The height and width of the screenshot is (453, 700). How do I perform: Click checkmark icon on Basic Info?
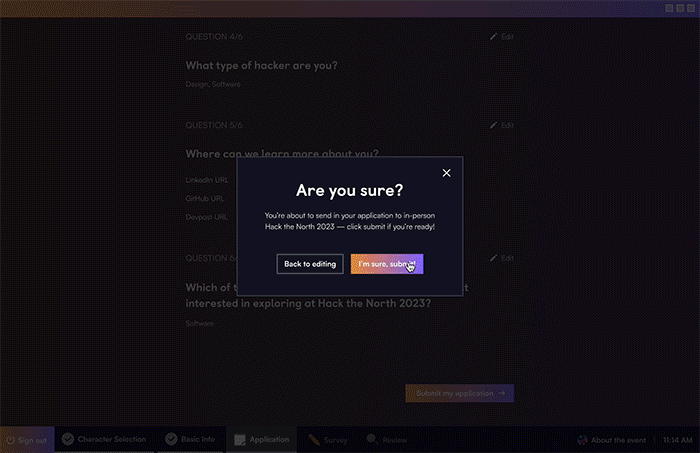click(x=171, y=439)
